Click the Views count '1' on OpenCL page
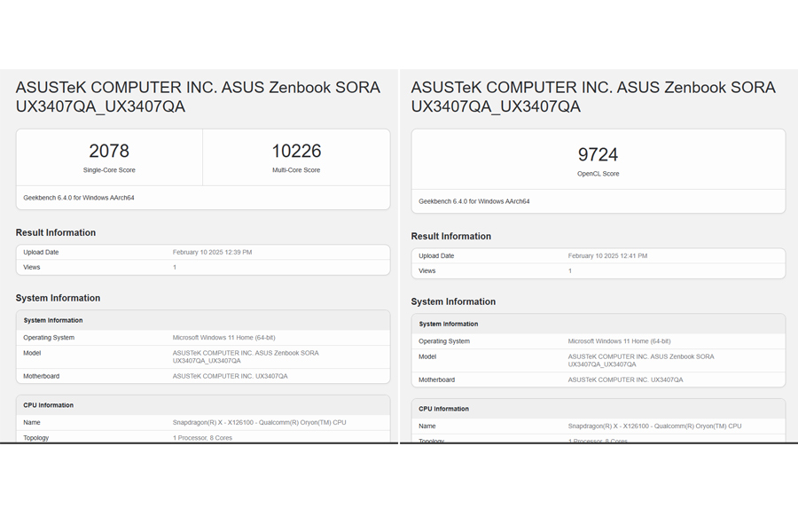 tap(570, 270)
